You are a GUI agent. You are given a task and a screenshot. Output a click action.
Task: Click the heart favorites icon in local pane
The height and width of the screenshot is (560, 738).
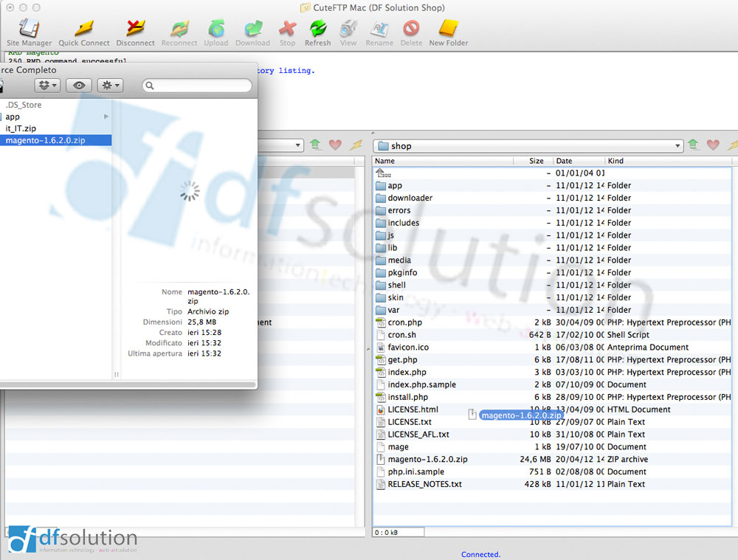(335, 145)
